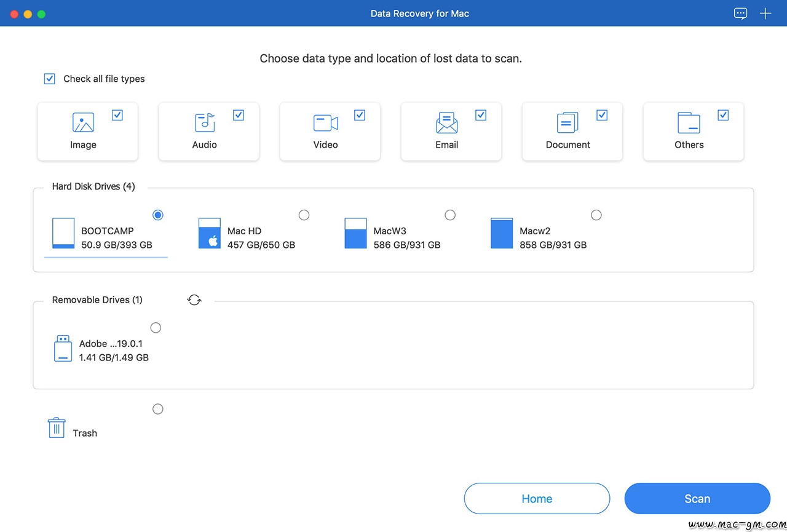
Task: Click the Email label text
Action: click(447, 145)
